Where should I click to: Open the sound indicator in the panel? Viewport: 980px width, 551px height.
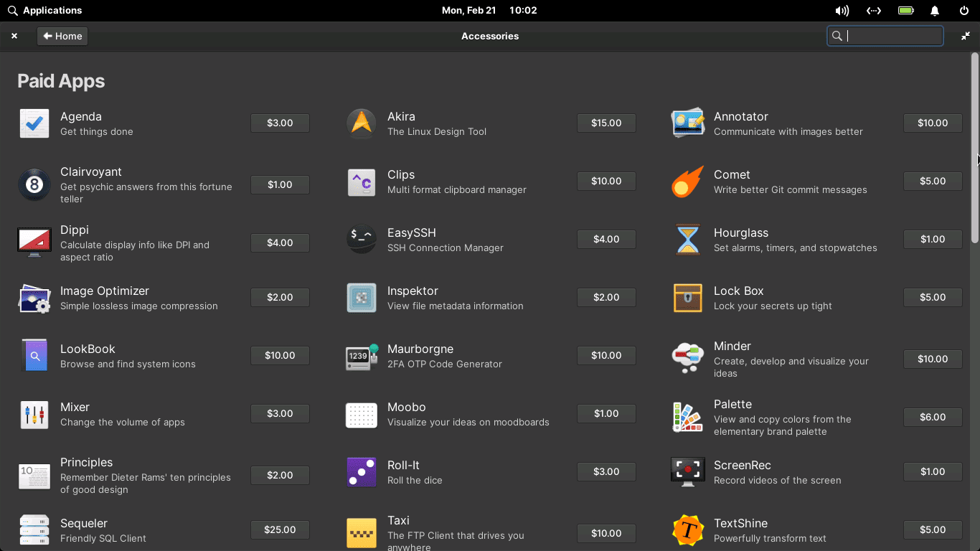[x=842, y=10]
